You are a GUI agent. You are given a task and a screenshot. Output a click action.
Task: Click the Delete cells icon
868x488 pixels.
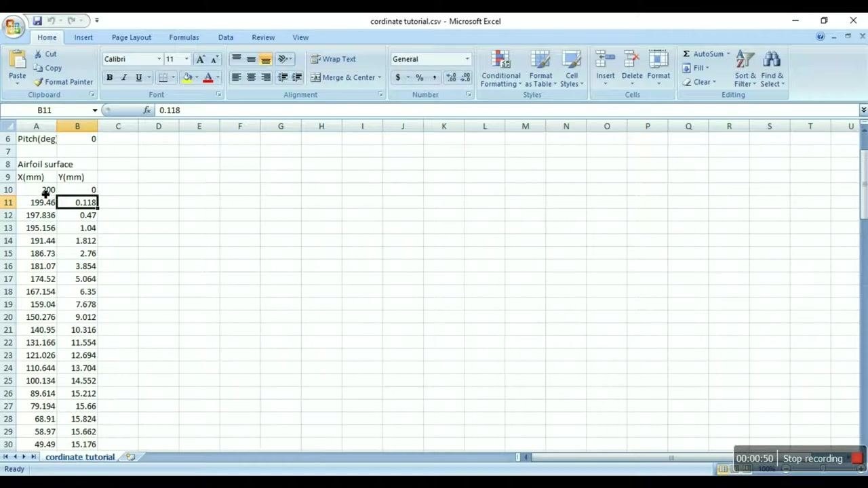631,60
